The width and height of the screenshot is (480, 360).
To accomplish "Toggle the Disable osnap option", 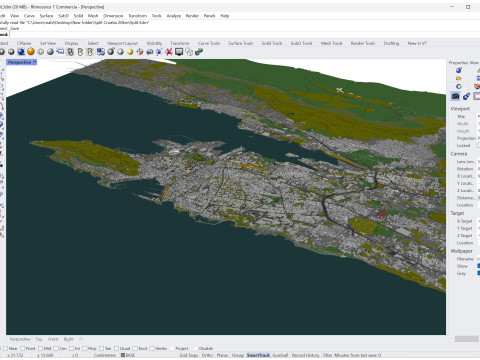I will (195, 348).
